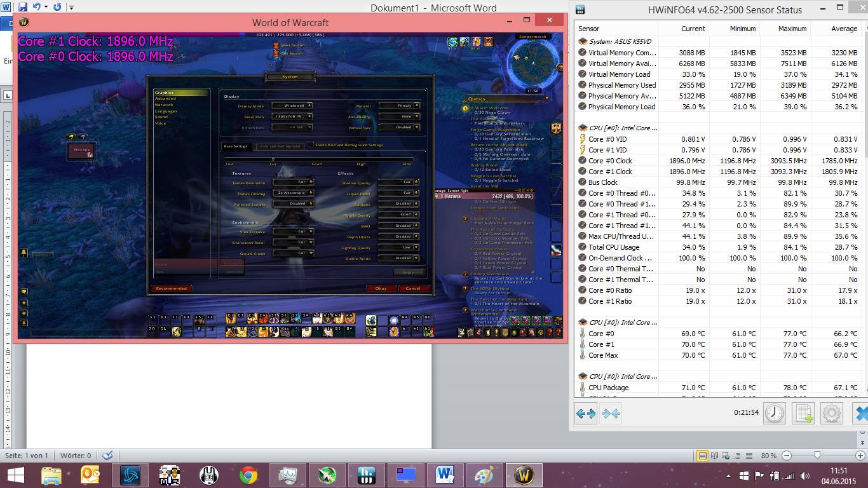Expand HWiNFO sensor columns with the outward arrows
Viewport: 868px width, 488px height.
(585, 413)
